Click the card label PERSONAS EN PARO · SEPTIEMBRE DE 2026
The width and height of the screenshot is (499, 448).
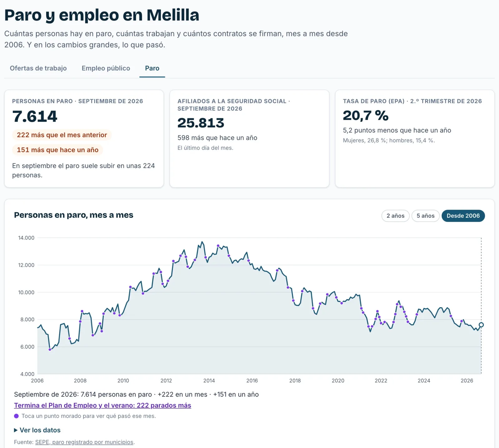[x=78, y=101]
